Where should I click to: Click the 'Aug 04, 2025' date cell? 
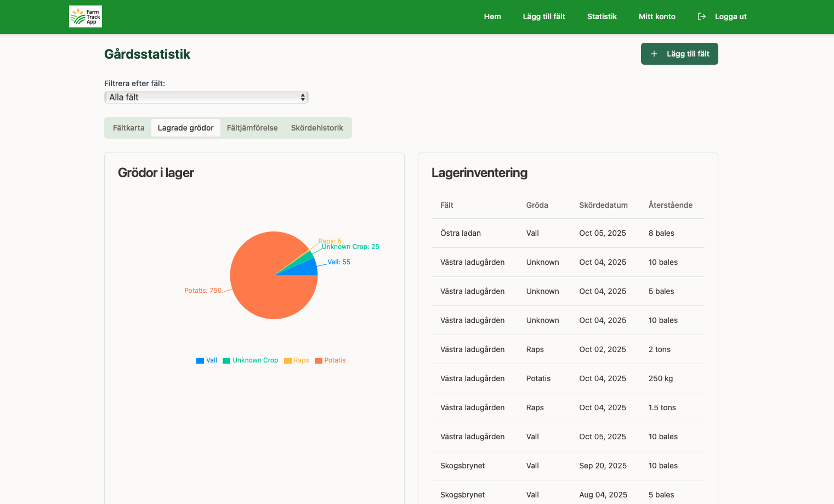coord(603,495)
